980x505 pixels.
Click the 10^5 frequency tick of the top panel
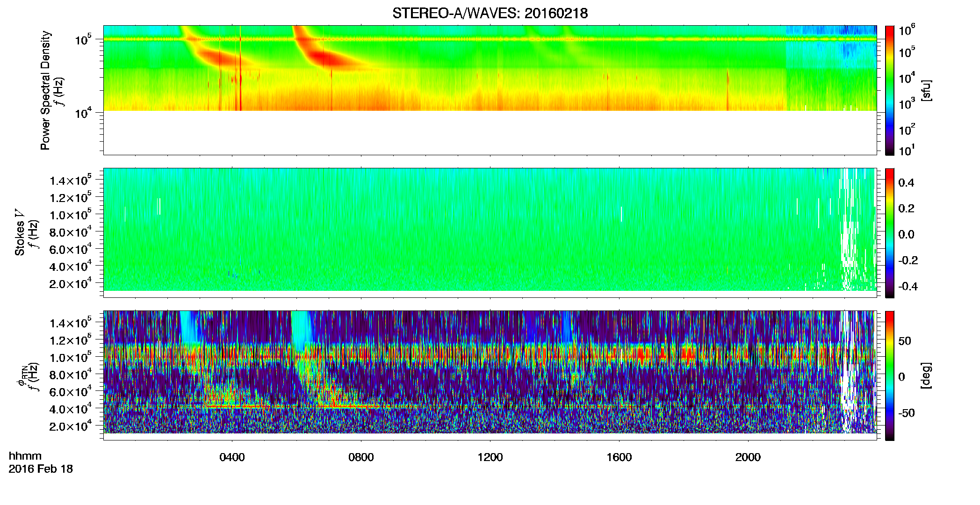83,39
